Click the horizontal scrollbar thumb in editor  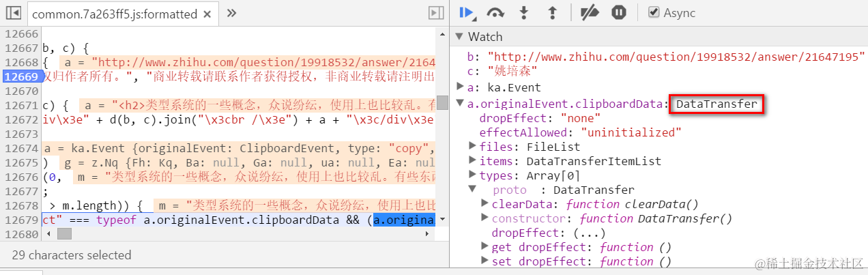pos(64,233)
